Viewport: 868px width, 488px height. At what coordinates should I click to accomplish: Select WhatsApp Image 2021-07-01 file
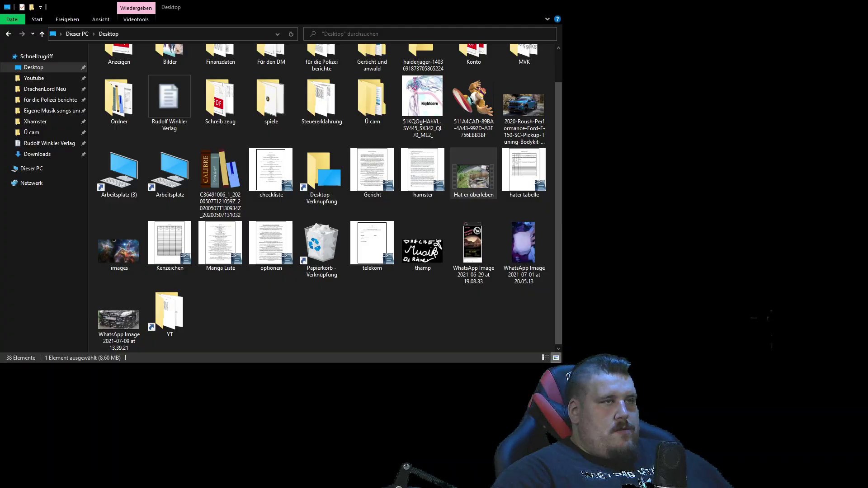pyautogui.click(x=523, y=242)
